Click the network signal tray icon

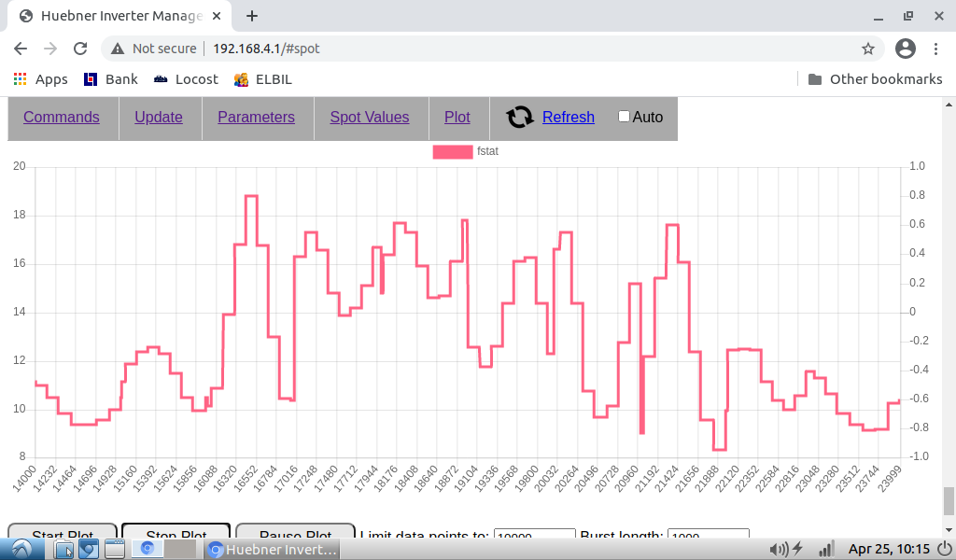pyautogui.click(x=824, y=549)
